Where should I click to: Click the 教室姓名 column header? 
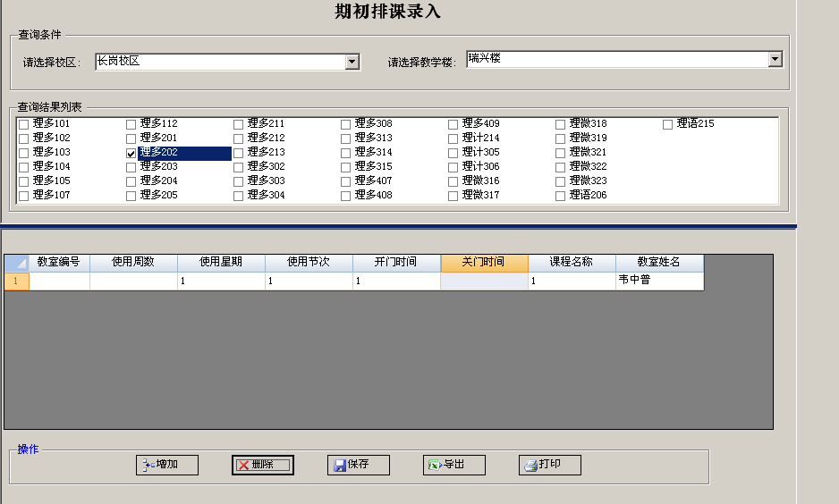660,263
